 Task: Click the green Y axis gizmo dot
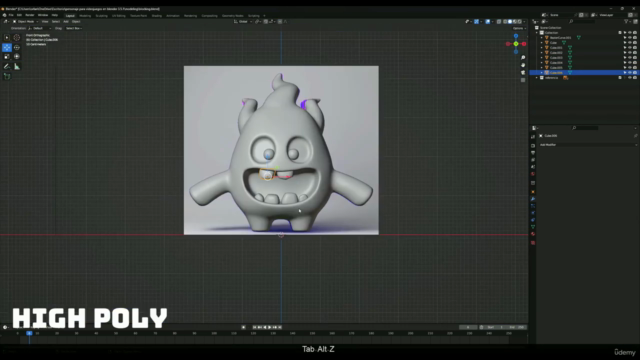516,44
